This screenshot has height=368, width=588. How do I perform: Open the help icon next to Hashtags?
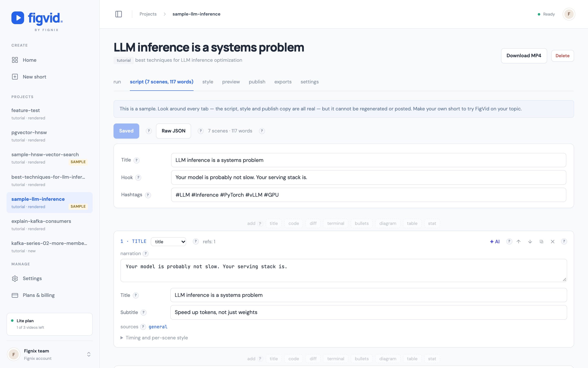tap(148, 195)
